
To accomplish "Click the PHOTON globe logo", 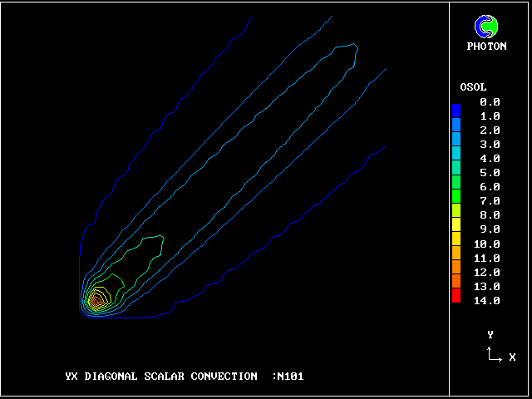I will (486, 27).
